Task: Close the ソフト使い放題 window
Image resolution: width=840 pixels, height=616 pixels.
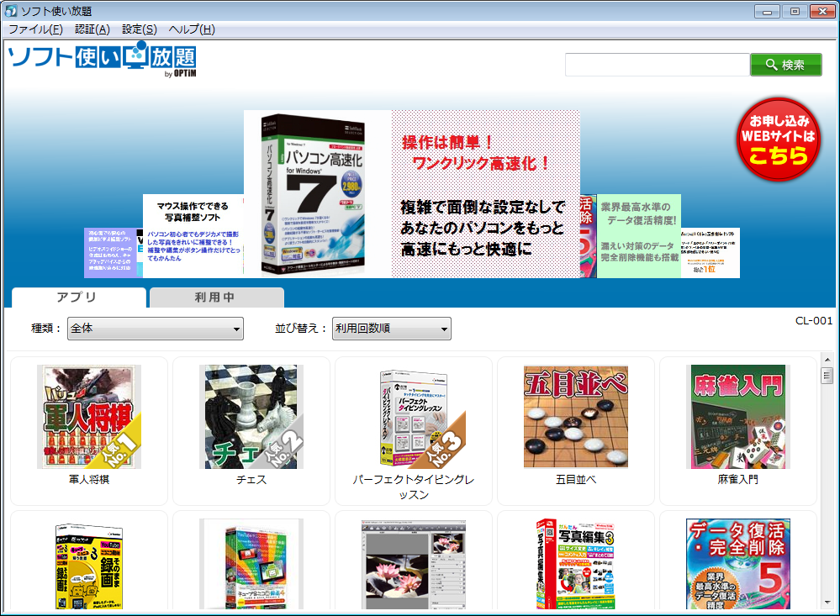Action: (x=822, y=11)
